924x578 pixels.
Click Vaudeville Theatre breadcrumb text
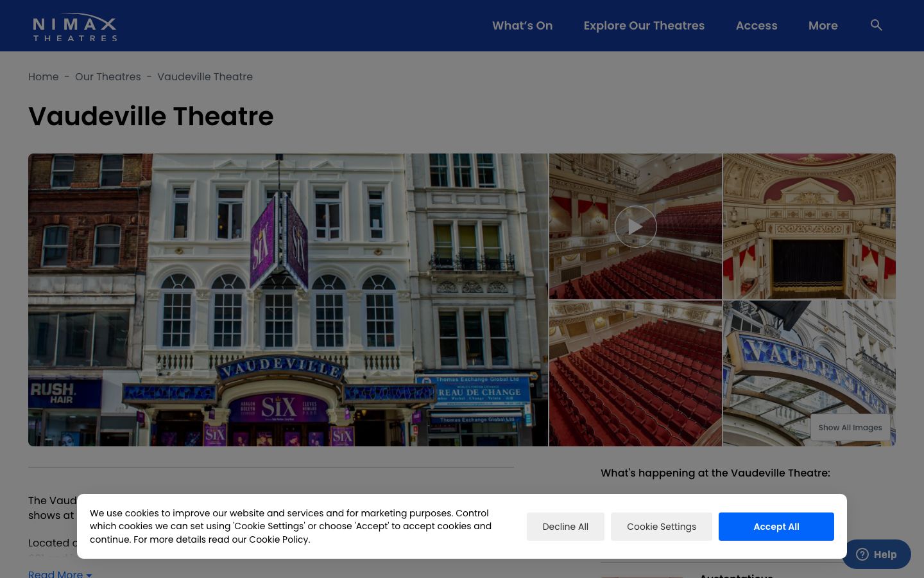point(205,76)
